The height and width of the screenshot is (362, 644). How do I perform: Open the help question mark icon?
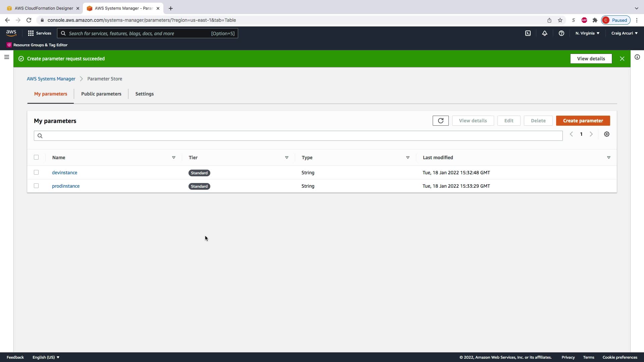(561, 33)
